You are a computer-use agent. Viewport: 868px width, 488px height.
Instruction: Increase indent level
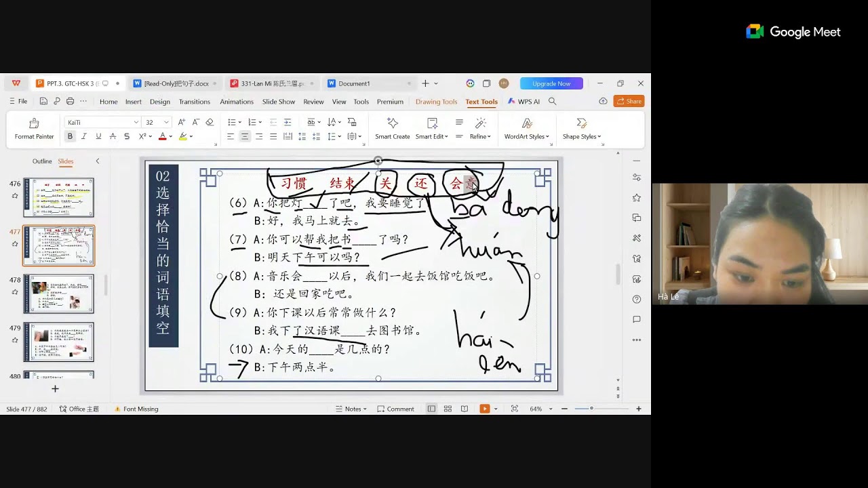coord(288,122)
